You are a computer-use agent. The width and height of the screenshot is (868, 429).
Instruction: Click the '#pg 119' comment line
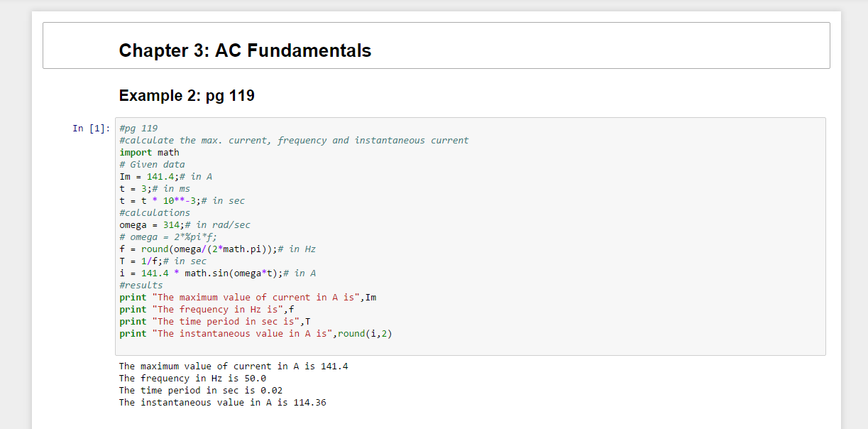point(138,129)
